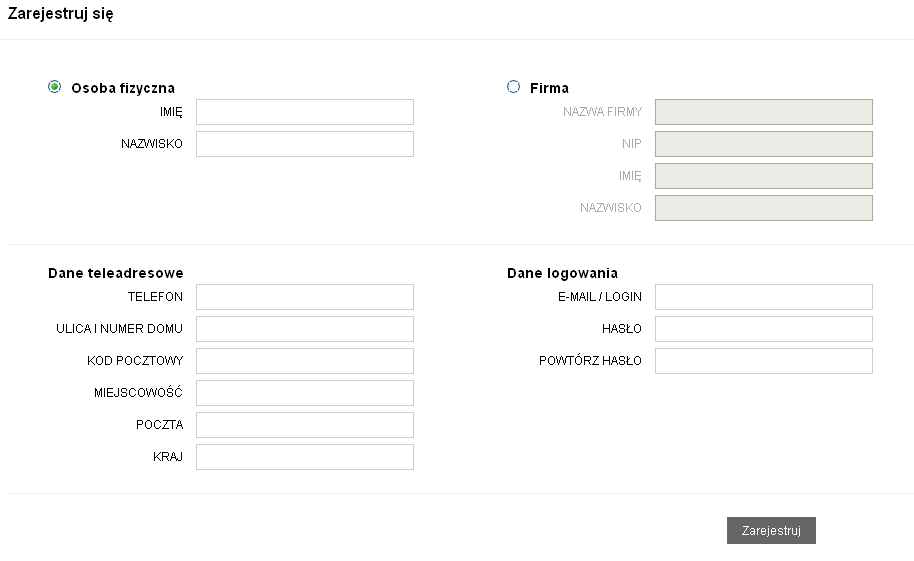This screenshot has height=561, width=914.
Task: Click the NAZWA FIRMY input field
Action: coord(764,112)
